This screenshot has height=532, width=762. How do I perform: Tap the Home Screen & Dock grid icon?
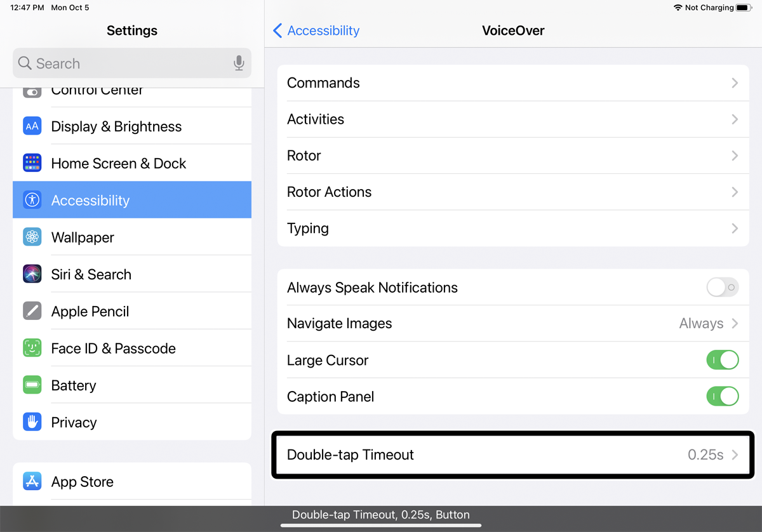click(x=32, y=163)
